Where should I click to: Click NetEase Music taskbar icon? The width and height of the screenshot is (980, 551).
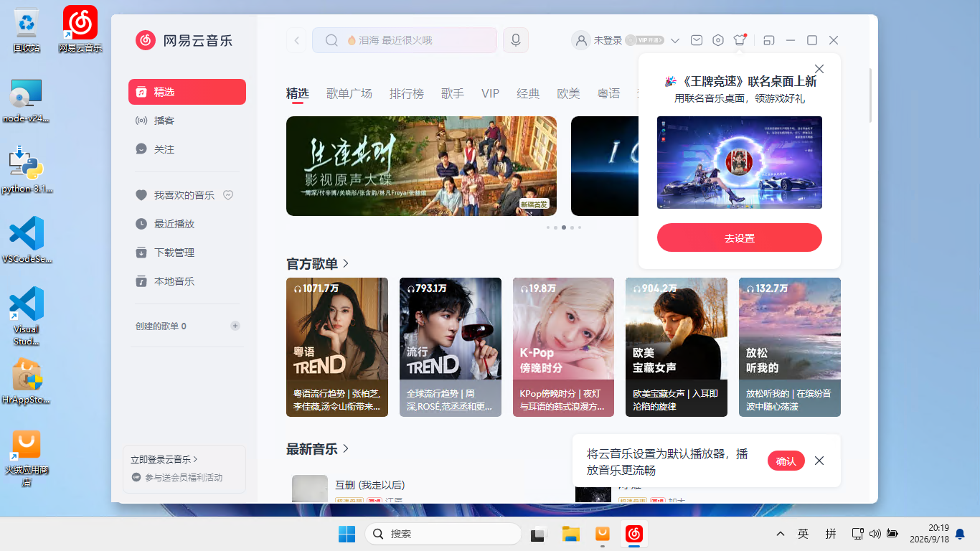(633, 534)
